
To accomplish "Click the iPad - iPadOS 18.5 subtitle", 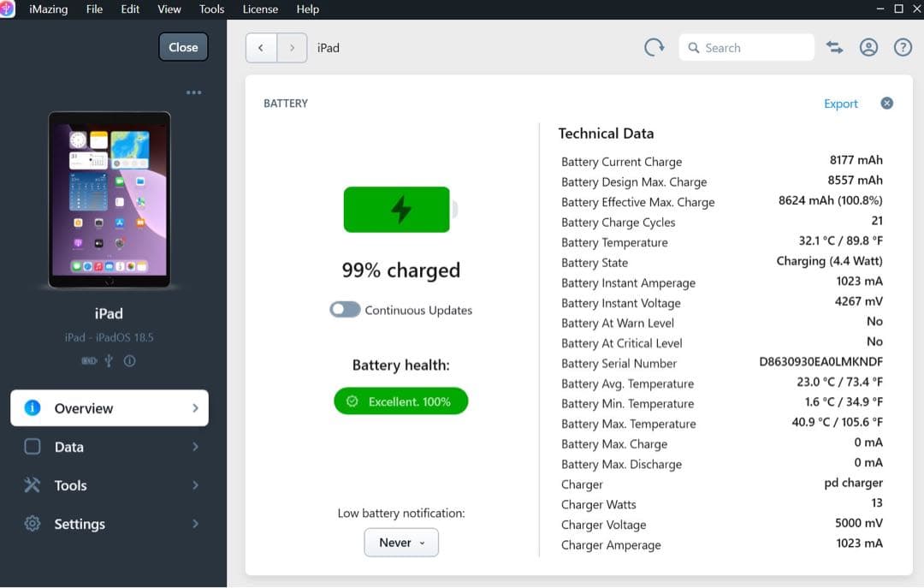I will tap(109, 337).
